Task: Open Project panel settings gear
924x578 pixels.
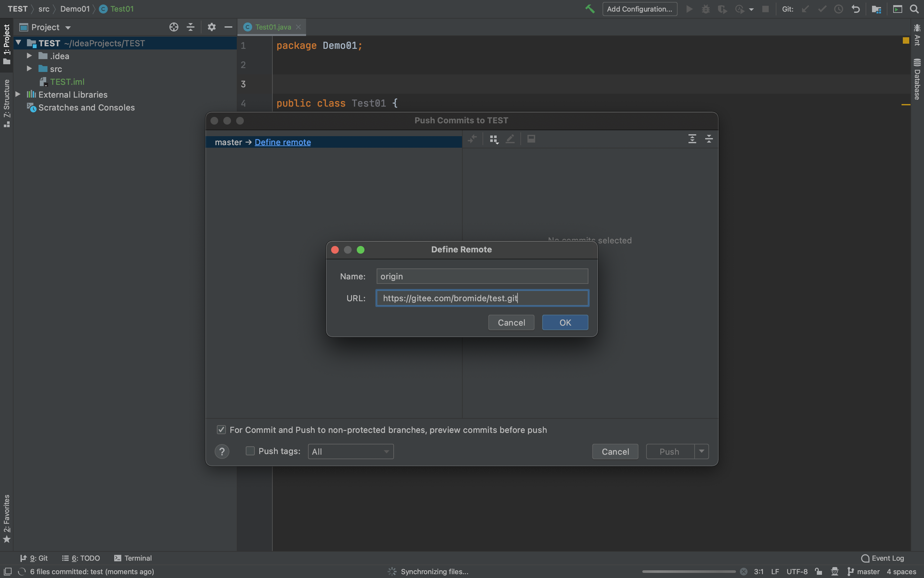Action: pyautogui.click(x=211, y=27)
